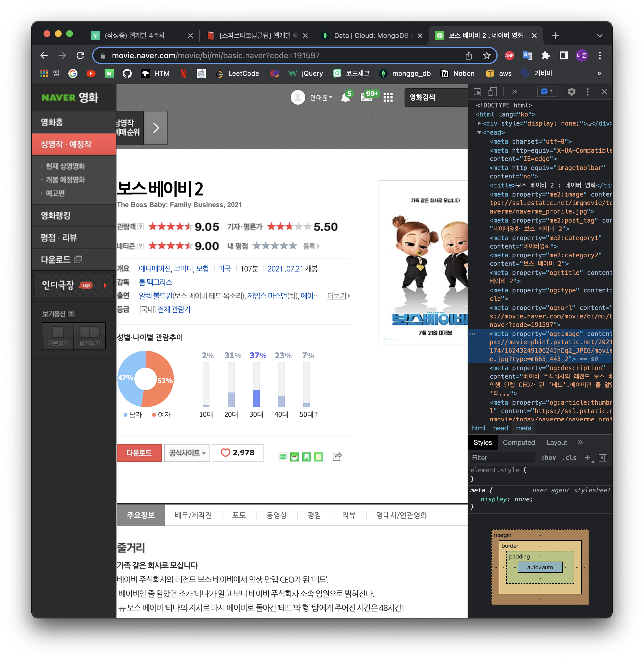
Task: Open director 톰 맥그라스 link
Action: point(155,282)
